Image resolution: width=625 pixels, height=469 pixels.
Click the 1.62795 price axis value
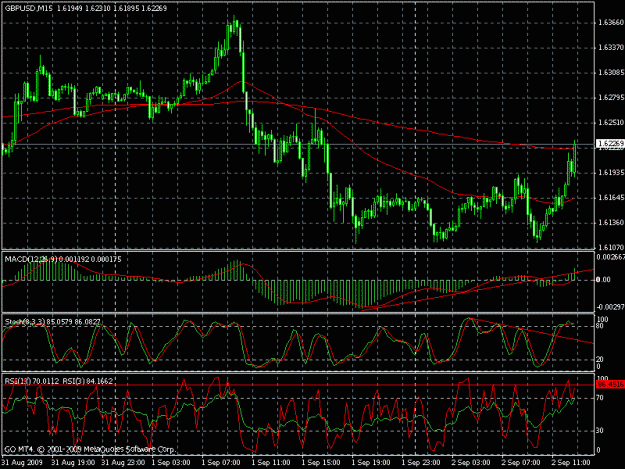pyautogui.click(x=611, y=98)
